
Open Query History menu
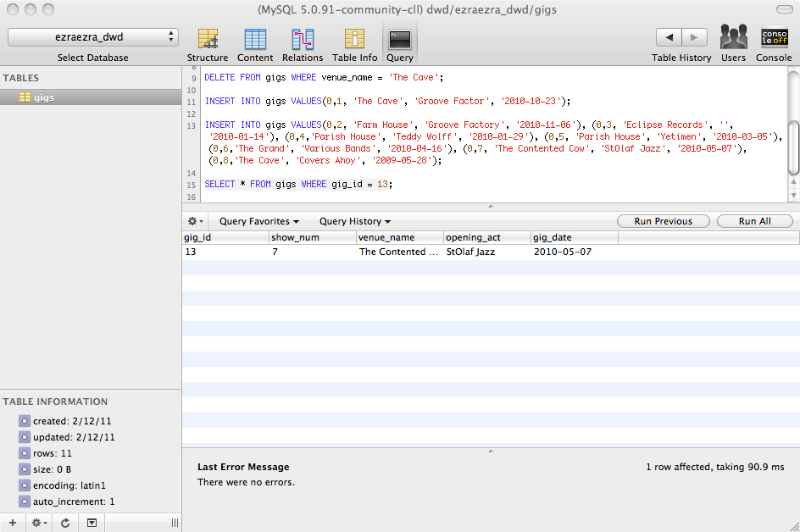pos(355,221)
